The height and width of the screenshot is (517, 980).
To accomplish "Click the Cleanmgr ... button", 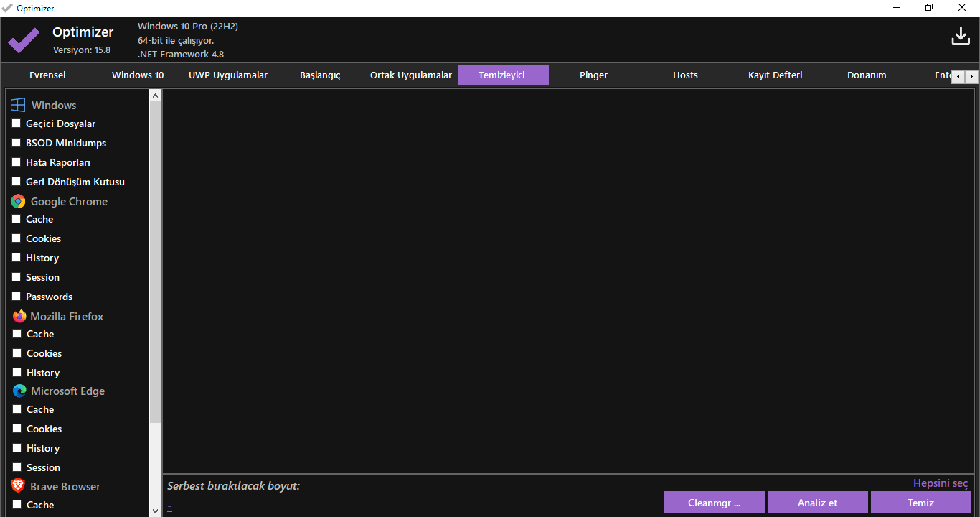I will [715, 503].
